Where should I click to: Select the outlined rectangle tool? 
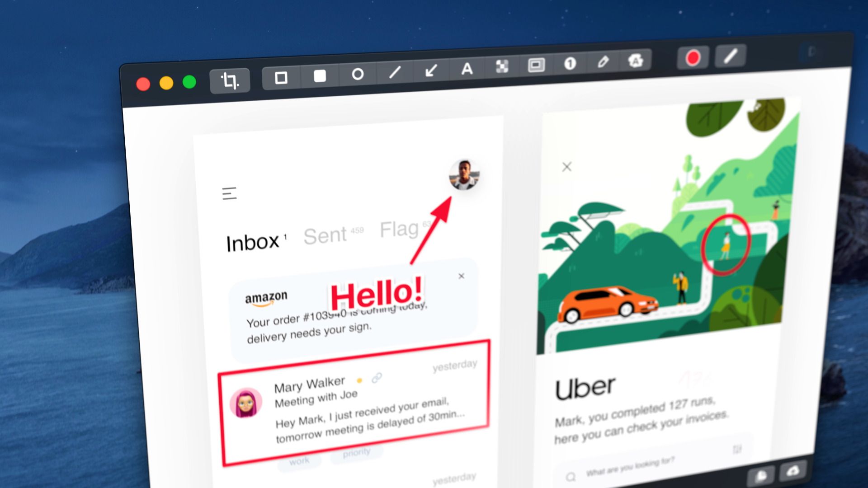281,78
